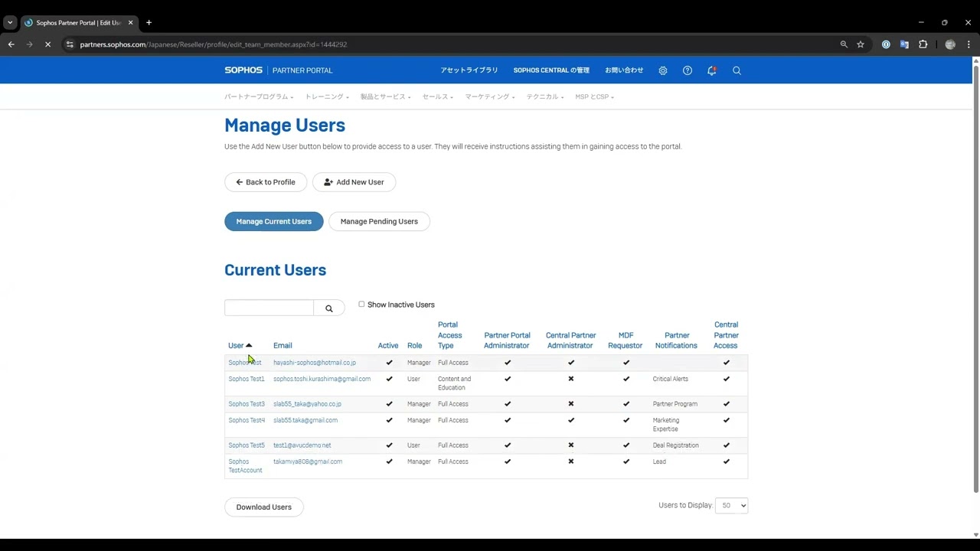Expand the 製品とサービス menu
980x551 pixels.
tap(385, 97)
